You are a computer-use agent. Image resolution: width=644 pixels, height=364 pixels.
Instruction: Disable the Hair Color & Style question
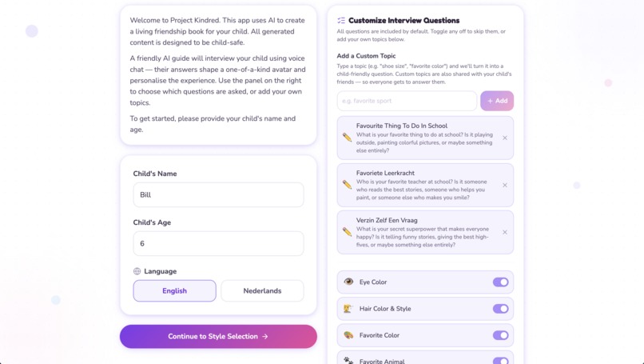(501, 309)
